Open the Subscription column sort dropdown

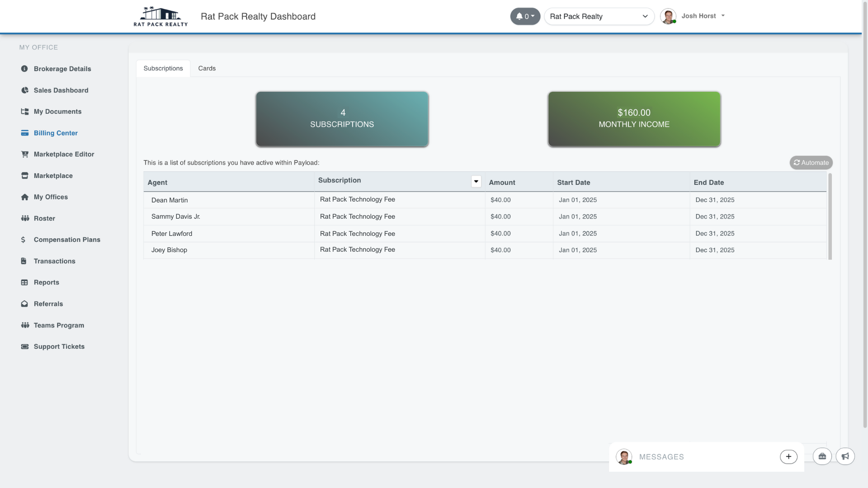click(x=476, y=181)
